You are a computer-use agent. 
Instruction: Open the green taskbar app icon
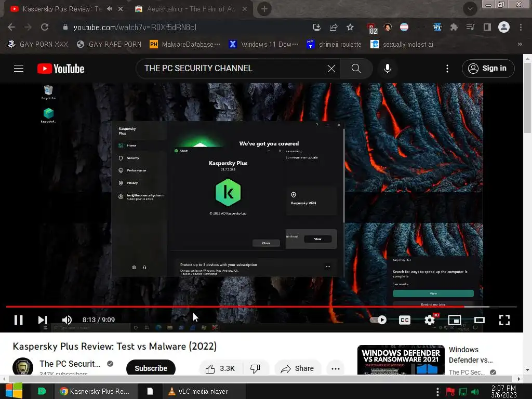pos(42,391)
